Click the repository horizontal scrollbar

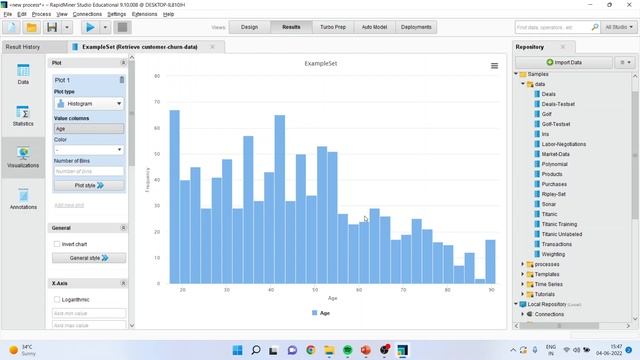pyautogui.click(x=559, y=325)
